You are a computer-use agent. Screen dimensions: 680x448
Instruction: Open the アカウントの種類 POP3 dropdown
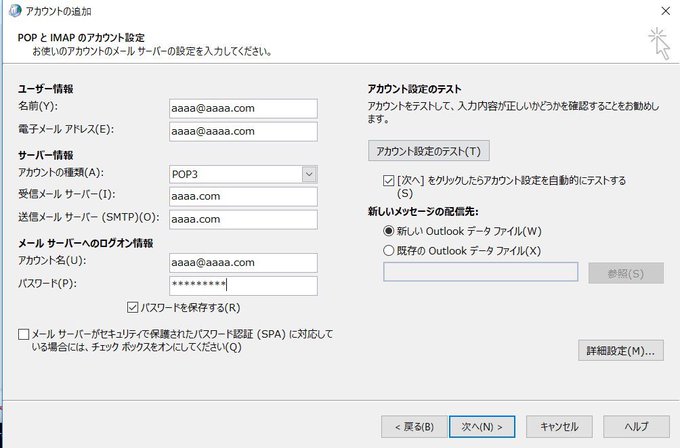tap(309, 174)
